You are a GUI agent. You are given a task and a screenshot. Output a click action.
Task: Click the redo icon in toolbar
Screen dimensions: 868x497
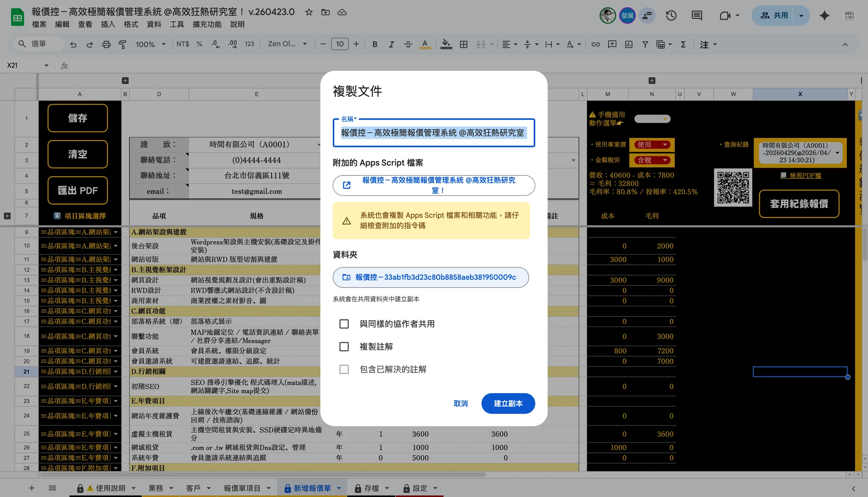click(90, 44)
